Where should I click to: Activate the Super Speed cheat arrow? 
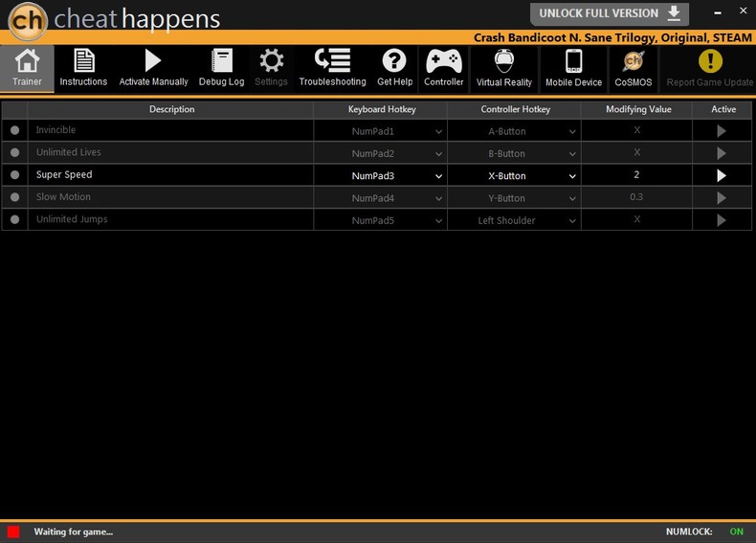pyautogui.click(x=722, y=175)
